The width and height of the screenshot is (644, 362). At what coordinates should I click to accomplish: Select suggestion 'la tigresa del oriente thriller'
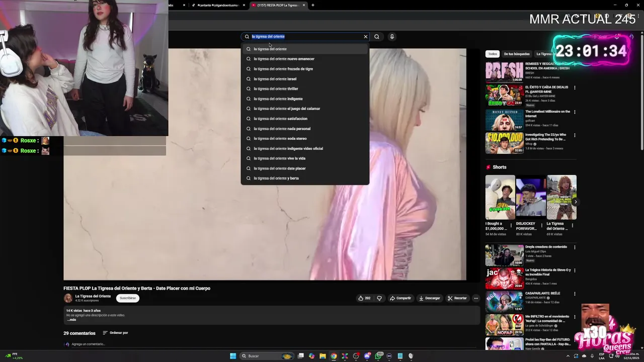click(x=305, y=88)
